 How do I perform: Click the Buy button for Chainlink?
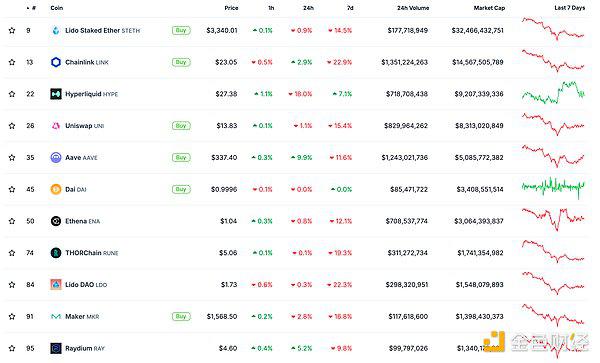pyautogui.click(x=181, y=62)
